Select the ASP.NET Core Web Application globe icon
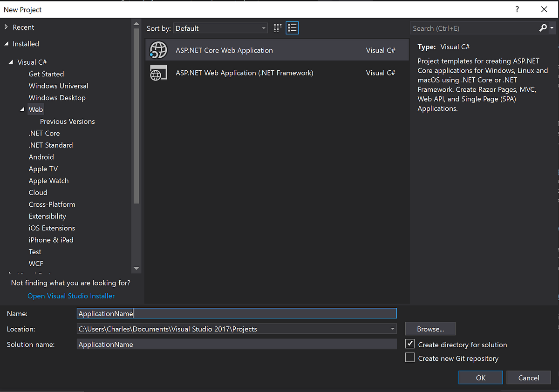Screen dimensions: 559x392 pos(158,50)
